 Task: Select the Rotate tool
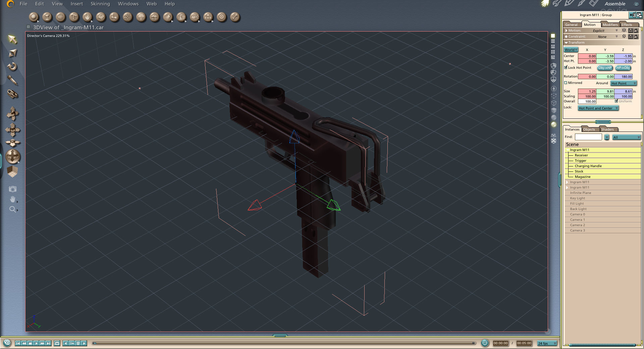(x=12, y=66)
